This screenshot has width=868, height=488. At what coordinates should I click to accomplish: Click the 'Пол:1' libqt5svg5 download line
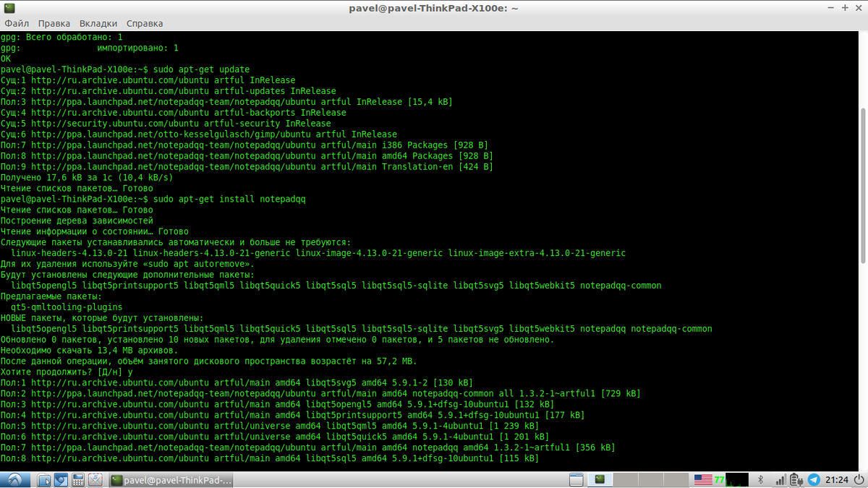click(237, 382)
